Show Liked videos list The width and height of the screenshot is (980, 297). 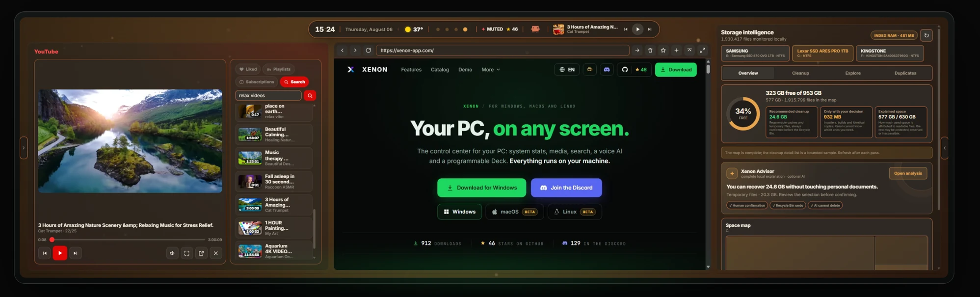click(x=248, y=69)
